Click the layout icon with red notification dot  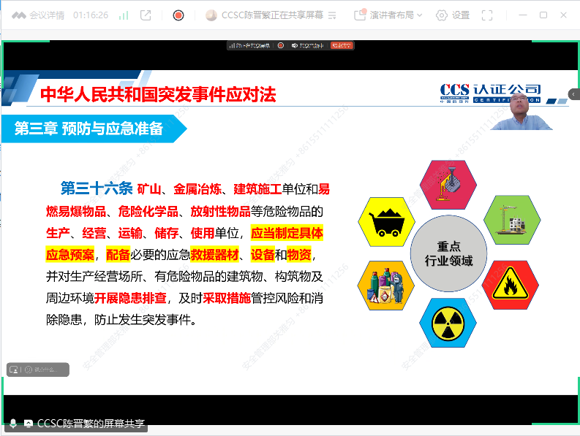tap(360, 15)
